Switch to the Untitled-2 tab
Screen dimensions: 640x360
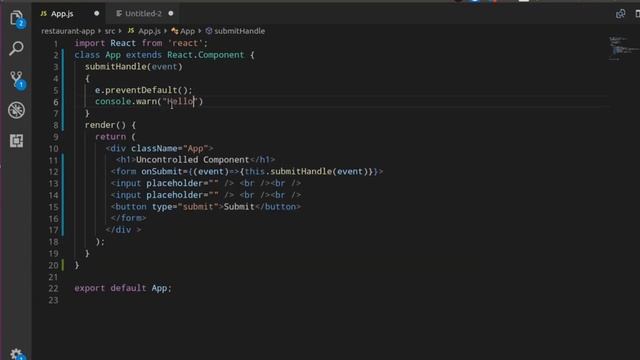(x=143, y=13)
